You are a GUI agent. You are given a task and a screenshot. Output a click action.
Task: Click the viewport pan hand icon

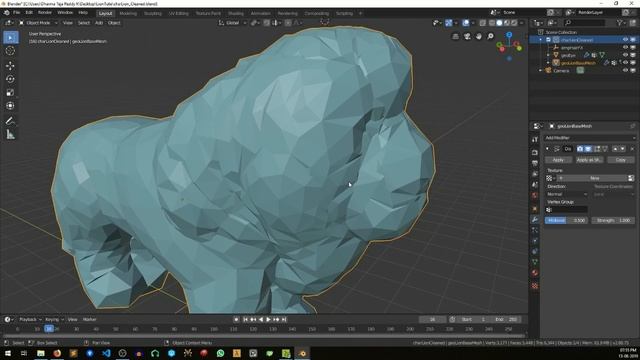pos(479,37)
